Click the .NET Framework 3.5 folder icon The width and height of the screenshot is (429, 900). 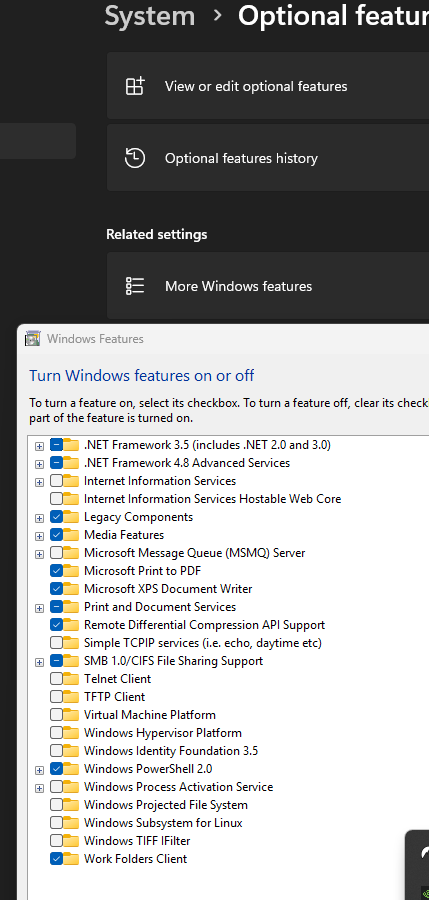pyautogui.click(x=71, y=445)
